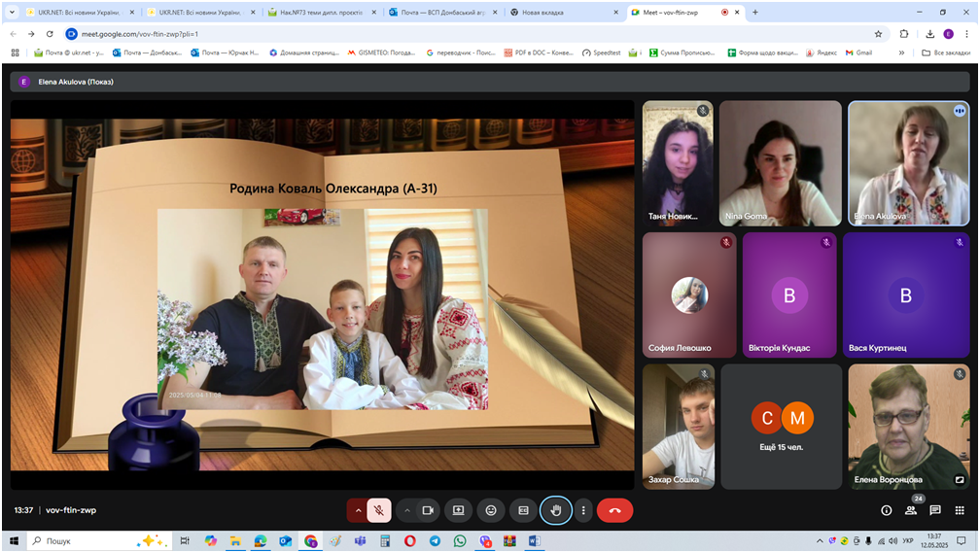Open Microsoft Teams from the taskbar

(360, 541)
